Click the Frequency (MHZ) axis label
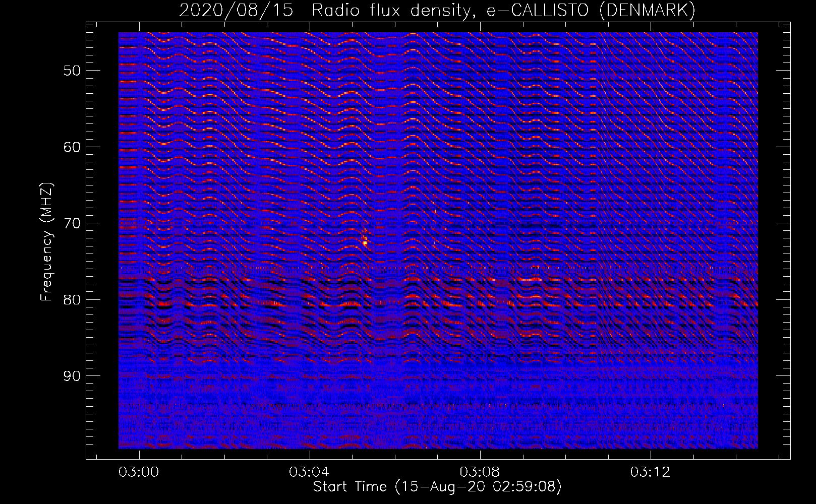Image resolution: width=816 pixels, height=504 pixels. tap(46, 241)
